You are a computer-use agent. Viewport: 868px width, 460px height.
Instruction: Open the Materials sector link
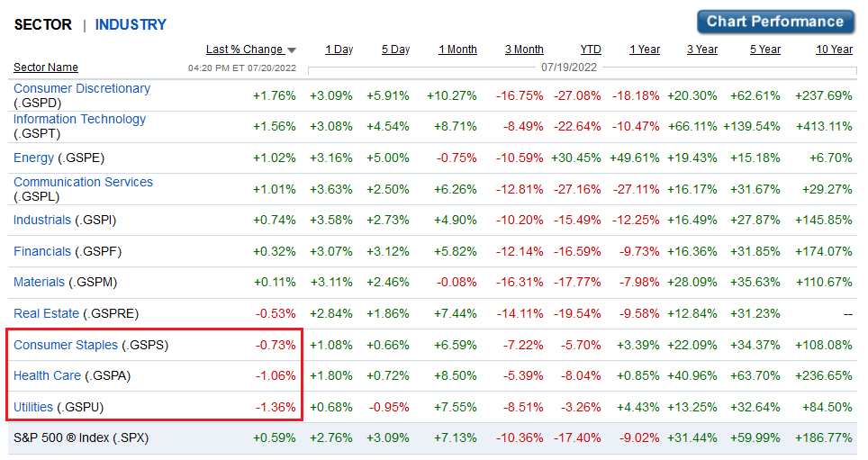39,283
